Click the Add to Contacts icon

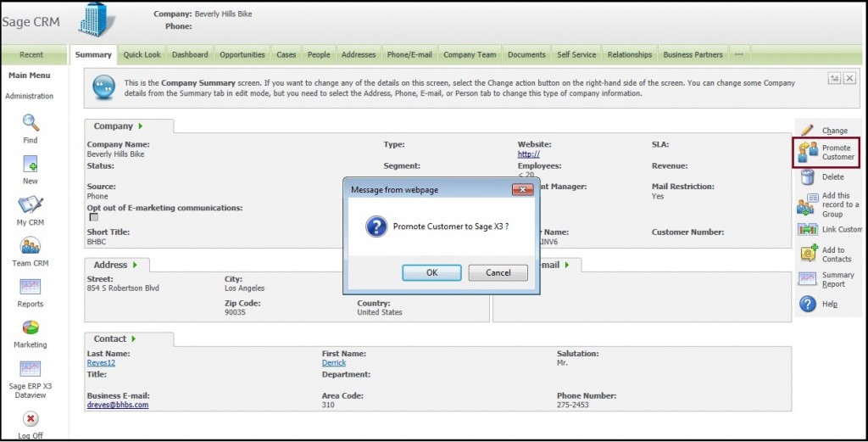[x=809, y=253]
